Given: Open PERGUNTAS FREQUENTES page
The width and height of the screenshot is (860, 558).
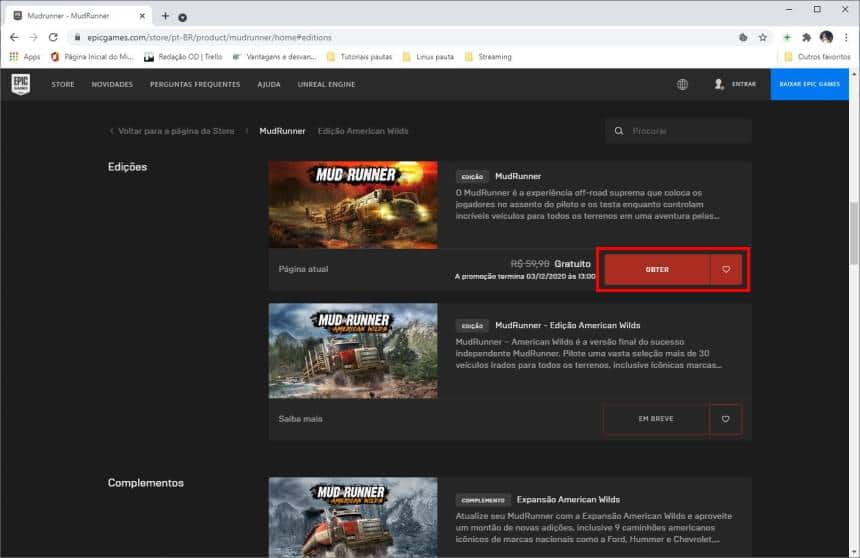Looking at the screenshot, I should click(x=195, y=84).
